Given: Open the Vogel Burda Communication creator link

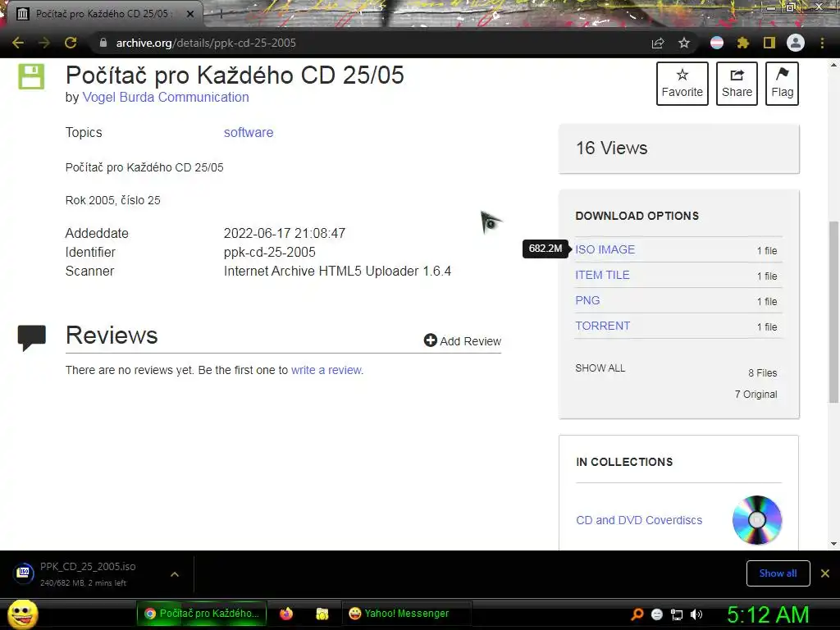Looking at the screenshot, I should [166, 97].
